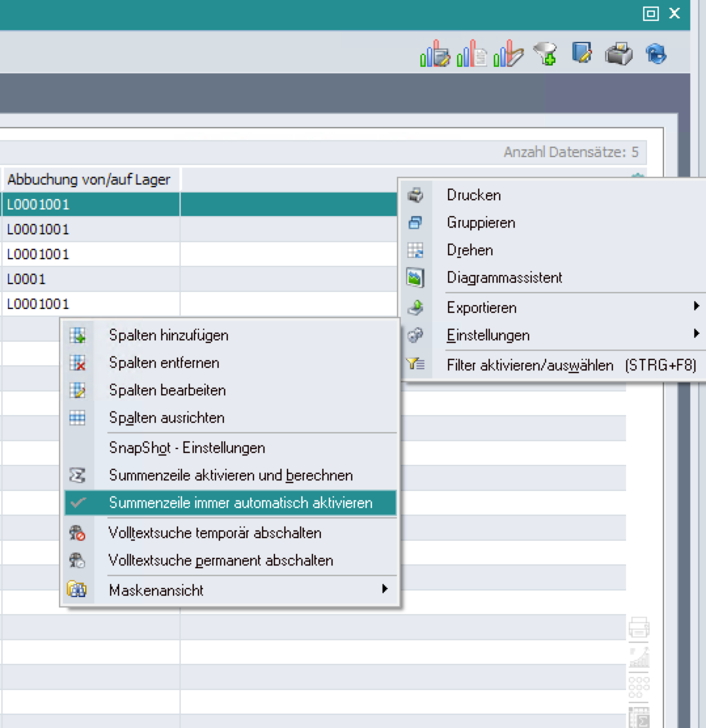706x728 pixels.
Task: Click 'Abbuchung von/auf Lager' column header
Action: (88, 179)
